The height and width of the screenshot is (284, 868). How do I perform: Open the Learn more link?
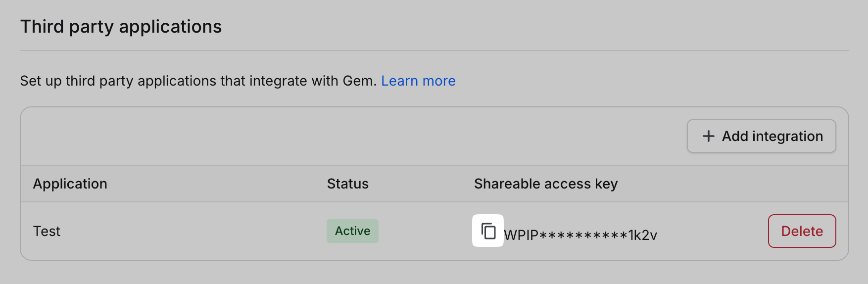click(418, 81)
